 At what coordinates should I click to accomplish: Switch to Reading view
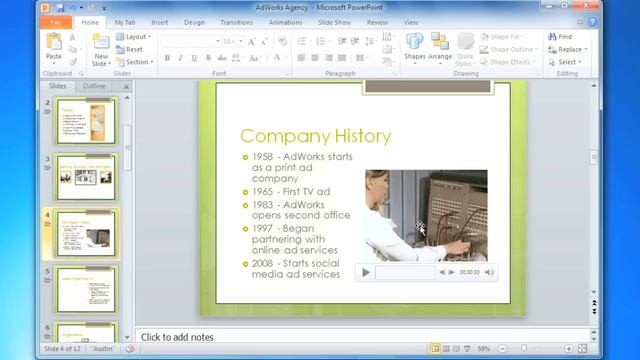point(456,349)
